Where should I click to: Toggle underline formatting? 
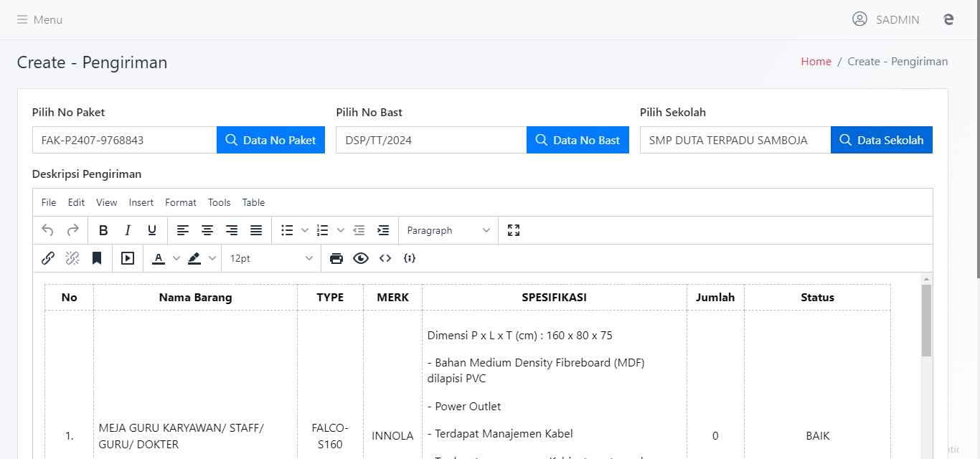[151, 229]
